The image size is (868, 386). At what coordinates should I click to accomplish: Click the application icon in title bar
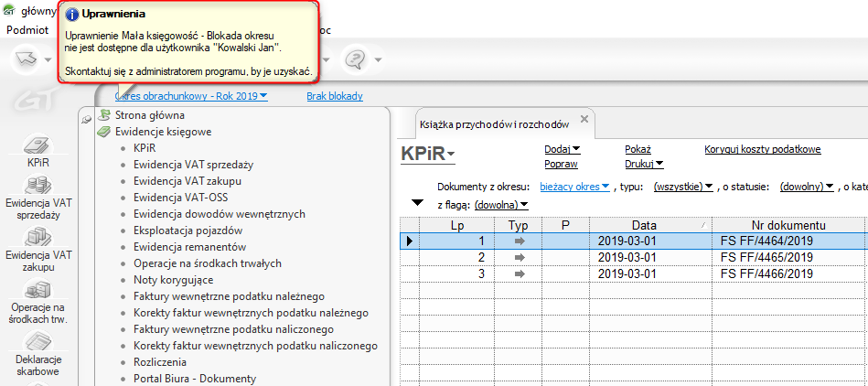click(9, 10)
